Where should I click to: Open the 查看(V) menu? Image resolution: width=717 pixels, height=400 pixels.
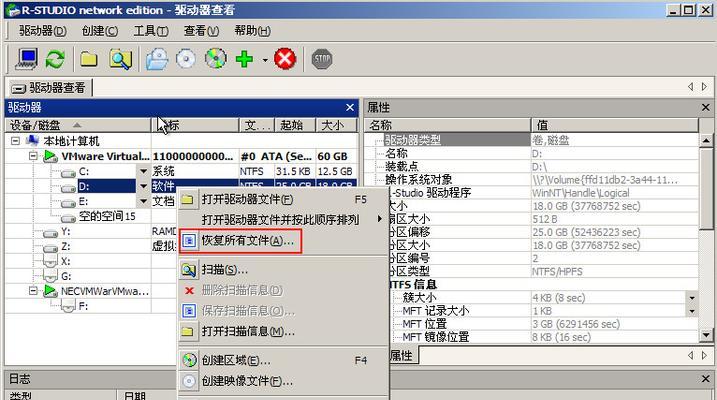[x=201, y=31]
